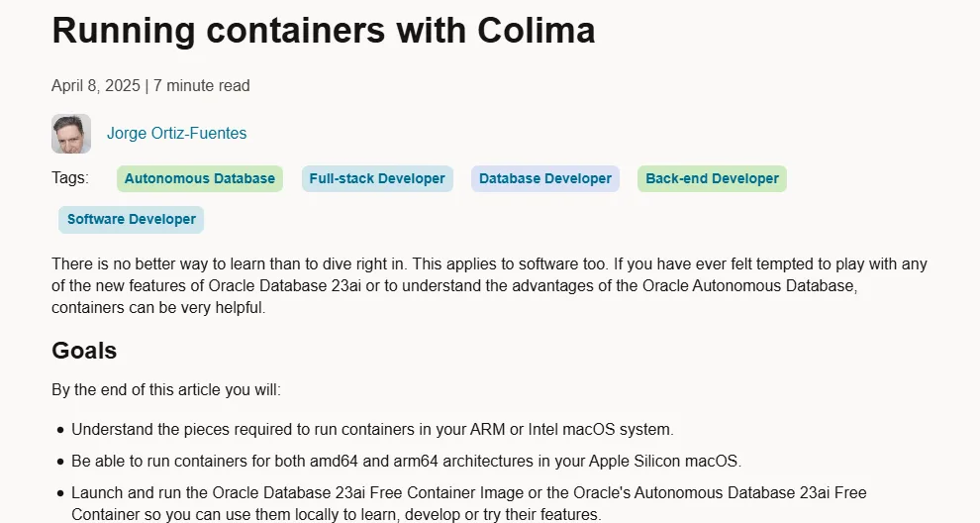
Task: Open the Software Developer tag
Action: (x=132, y=220)
